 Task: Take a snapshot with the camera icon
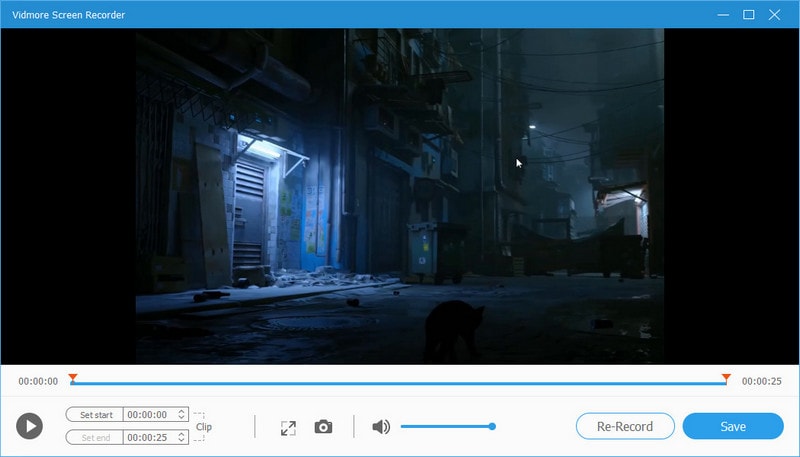tap(323, 426)
